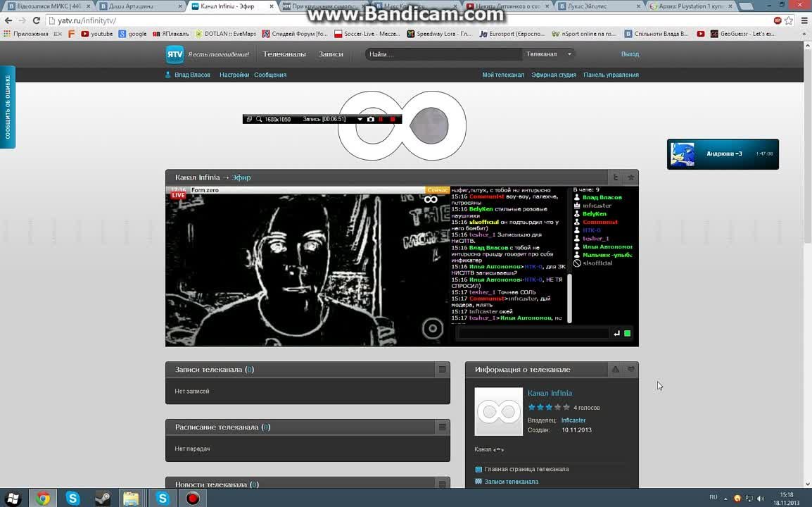
Task: Expand the Bandicam recording dropdown arrow
Action: point(360,119)
